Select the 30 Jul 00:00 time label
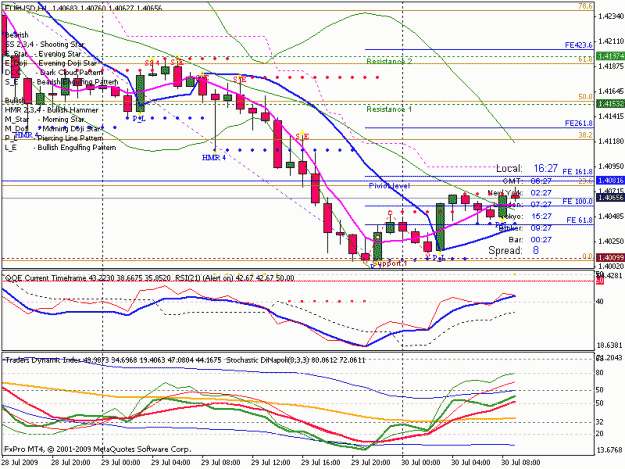This screenshot has width=625, height=469. pyautogui.click(x=421, y=462)
